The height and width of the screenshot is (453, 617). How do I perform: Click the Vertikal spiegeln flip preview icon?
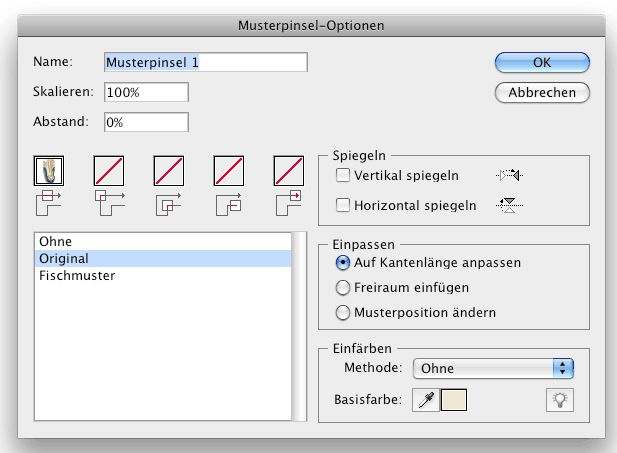pos(510,176)
